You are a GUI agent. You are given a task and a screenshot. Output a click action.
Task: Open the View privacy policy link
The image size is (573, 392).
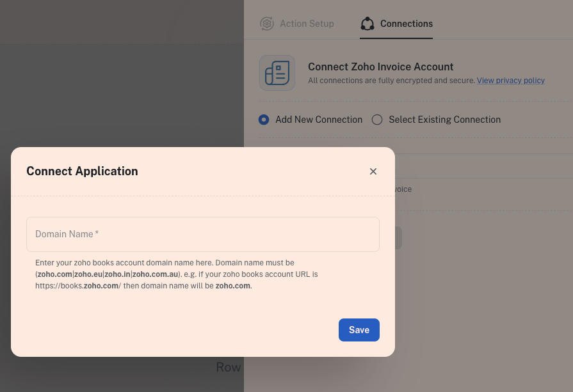tap(510, 81)
